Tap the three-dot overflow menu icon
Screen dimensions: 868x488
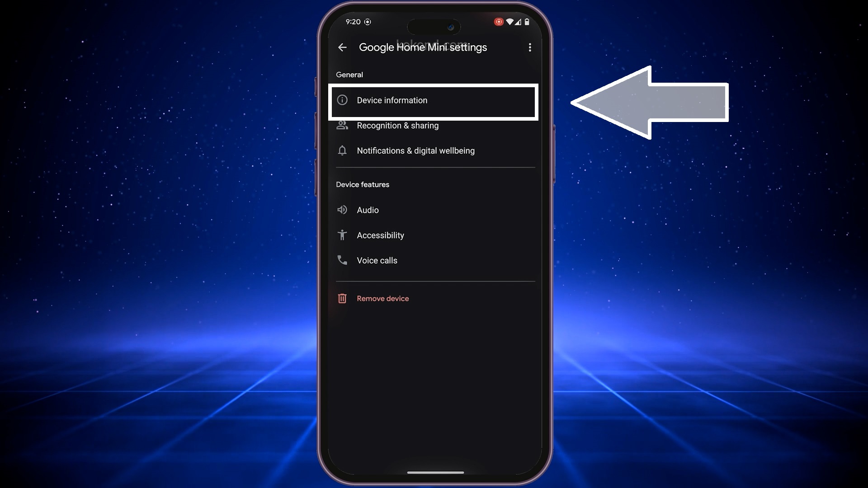pos(529,47)
